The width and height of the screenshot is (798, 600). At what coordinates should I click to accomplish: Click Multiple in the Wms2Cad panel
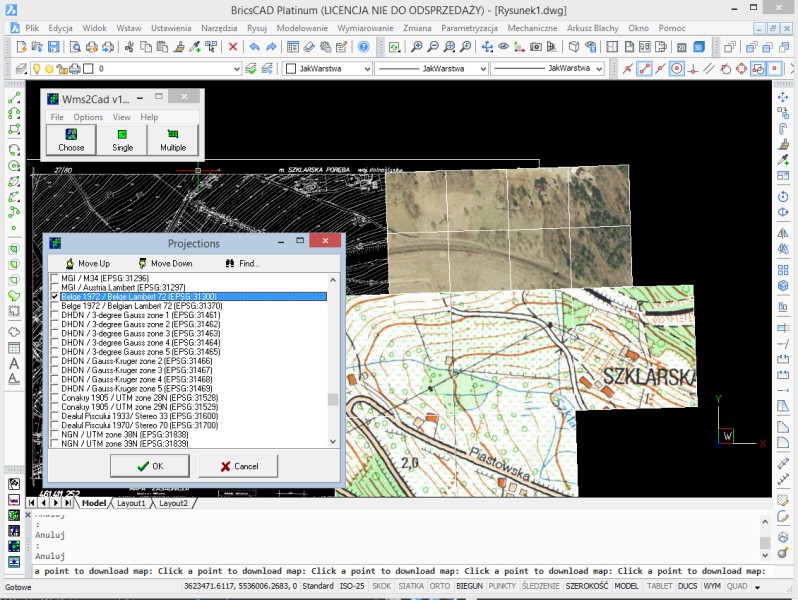(x=173, y=140)
